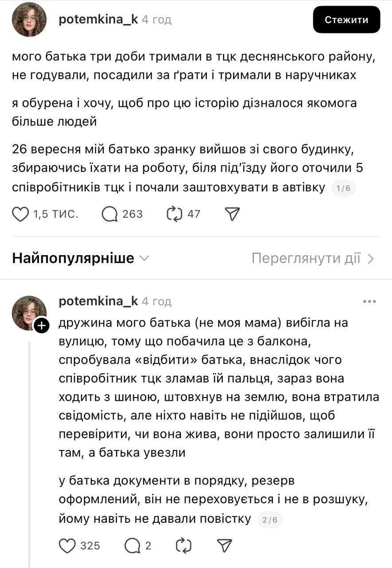Share the second thread post
Image resolution: width=392 pixels, height=568 pixels.
224,545
